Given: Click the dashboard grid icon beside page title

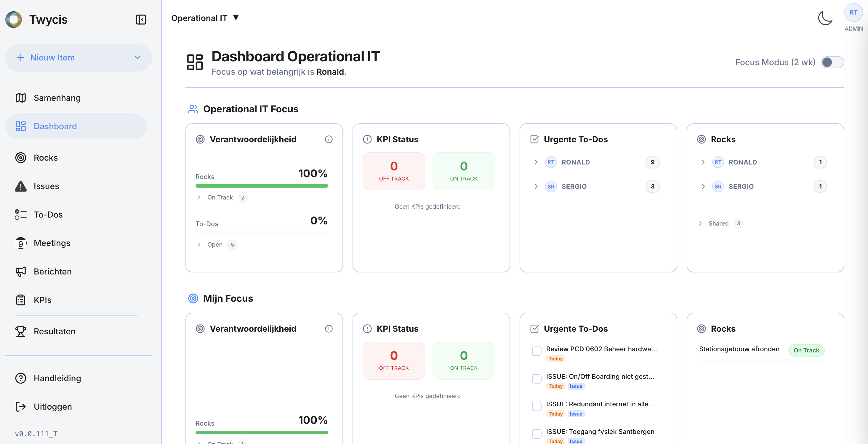Looking at the screenshot, I should click(195, 62).
